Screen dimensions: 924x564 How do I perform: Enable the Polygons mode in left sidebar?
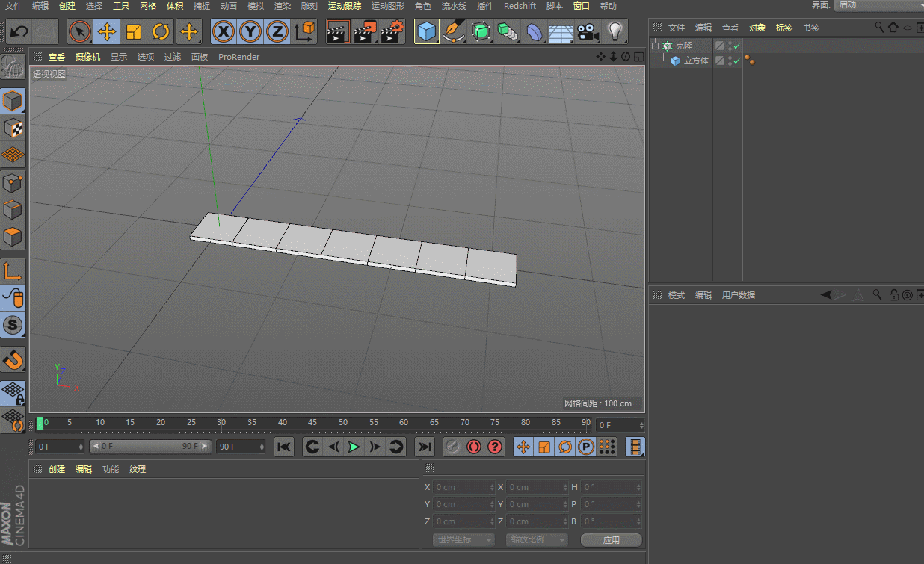click(13, 238)
